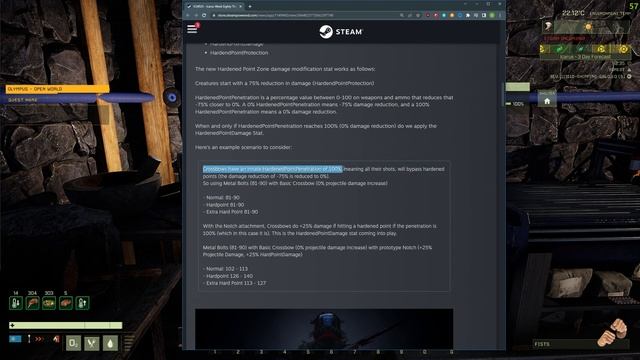Click the green forecast icon in 3 Day Forecast
The image size is (640, 360).
pyautogui.click(x=560, y=49)
